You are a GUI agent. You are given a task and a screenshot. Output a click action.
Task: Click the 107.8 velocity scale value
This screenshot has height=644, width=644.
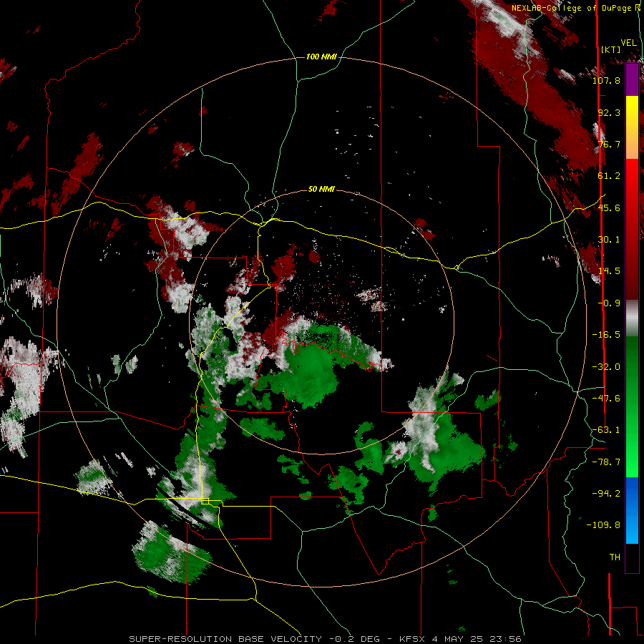606,80
